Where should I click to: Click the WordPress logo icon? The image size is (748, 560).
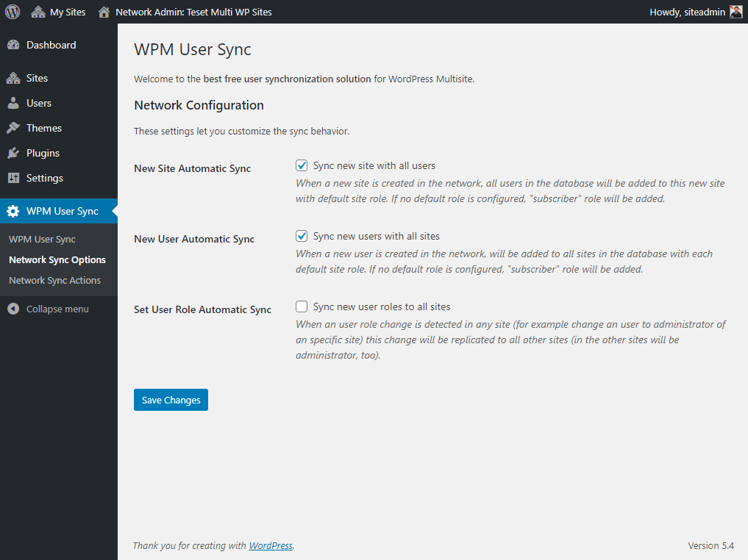(13, 12)
